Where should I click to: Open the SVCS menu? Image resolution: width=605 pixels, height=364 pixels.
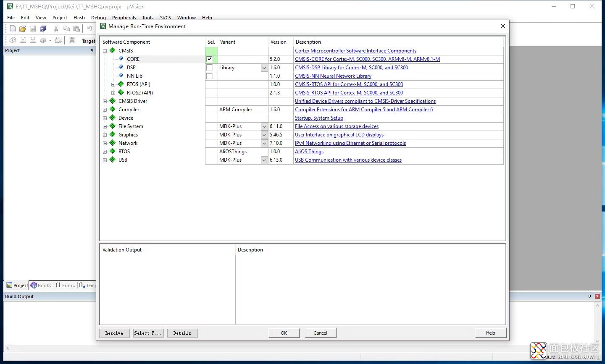pos(166,18)
